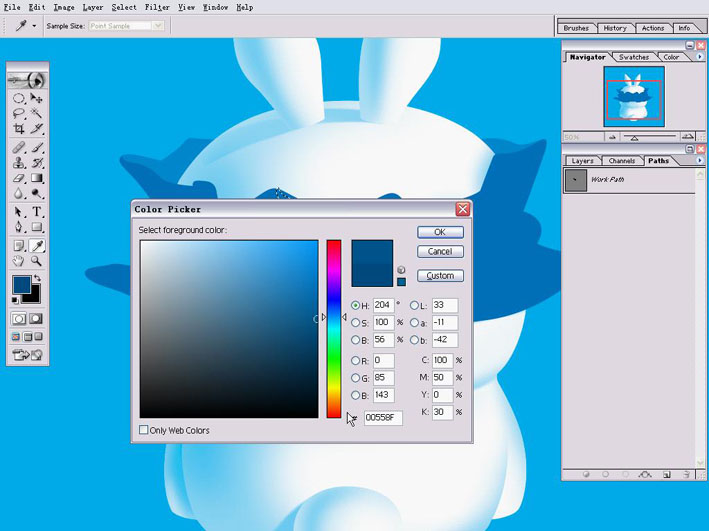
Task: Select the Eraser tool
Action: pos(19,178)
